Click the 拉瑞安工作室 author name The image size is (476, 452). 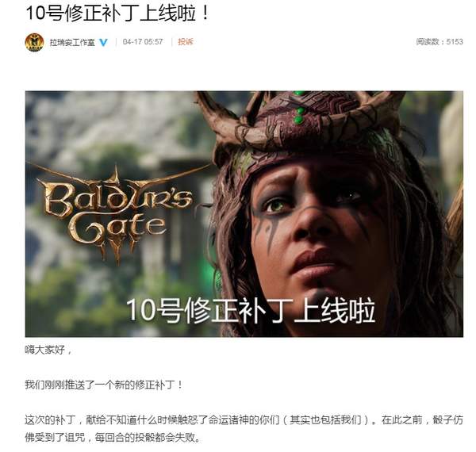click(x=72, y=43)
